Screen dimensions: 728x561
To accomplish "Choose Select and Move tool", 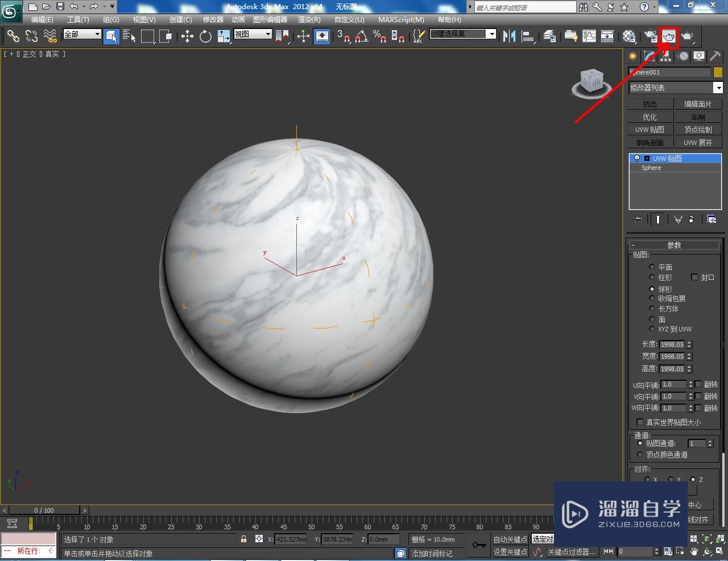I will click(x=187, y=36).
